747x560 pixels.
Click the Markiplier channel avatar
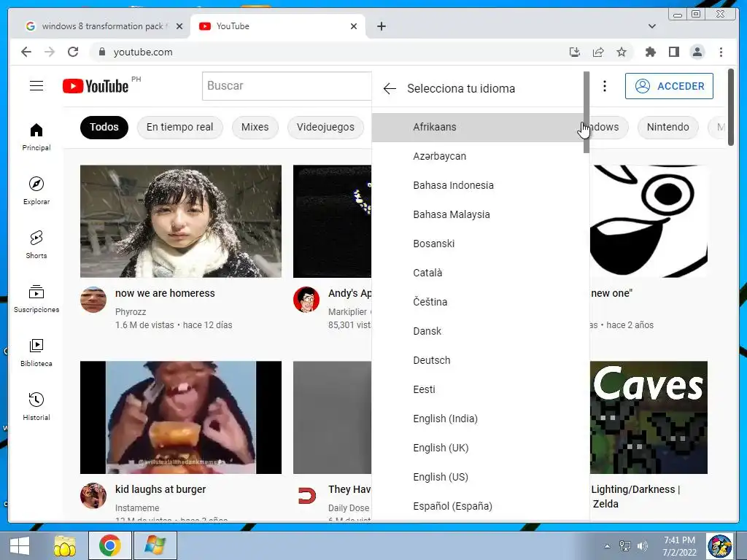pos(306,300)
